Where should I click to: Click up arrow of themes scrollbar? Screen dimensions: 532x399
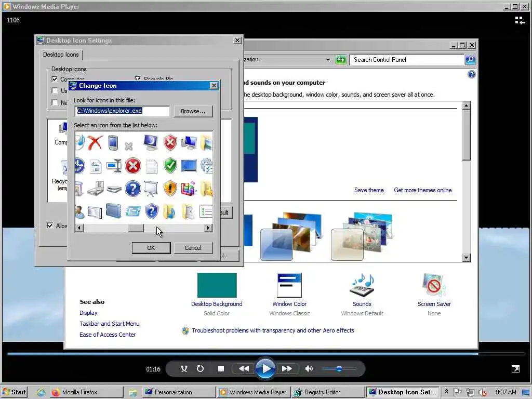click(x=466, y=105)
